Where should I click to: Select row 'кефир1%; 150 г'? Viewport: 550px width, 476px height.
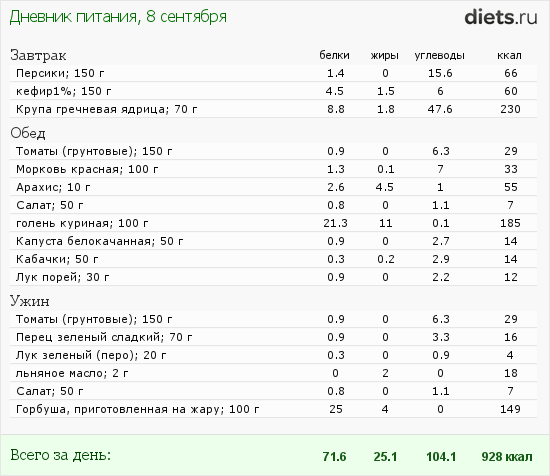(274, 91)
